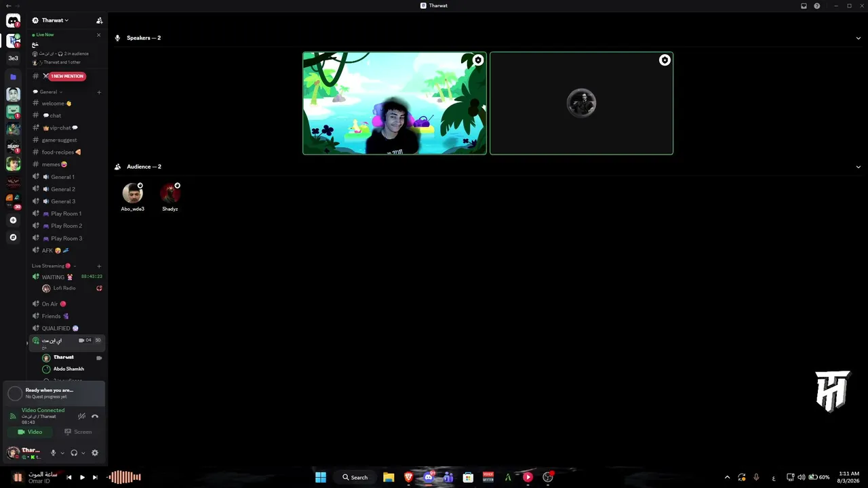Open File Explorer from taskbar
This screenshot has width=868, height=488.
[x=389, y=477]
